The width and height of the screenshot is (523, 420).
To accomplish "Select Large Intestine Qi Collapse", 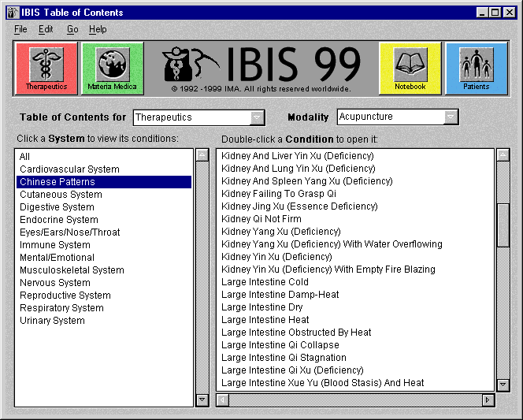I will 355,345.
